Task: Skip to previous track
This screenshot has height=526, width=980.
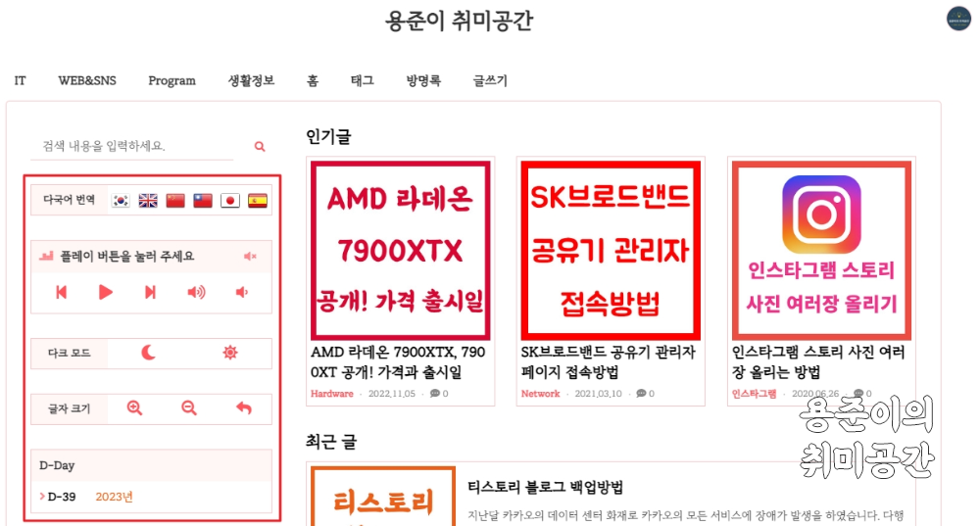Action: point(61,292)
